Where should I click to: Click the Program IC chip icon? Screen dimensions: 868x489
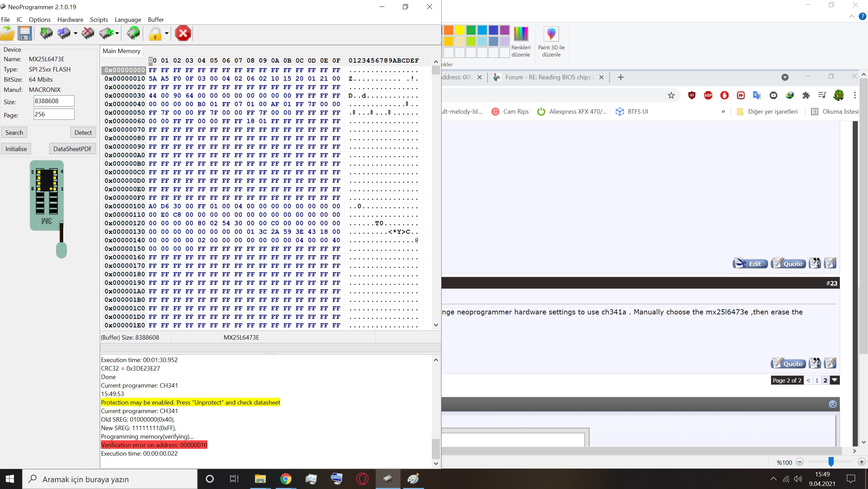[x=64, y=33]
